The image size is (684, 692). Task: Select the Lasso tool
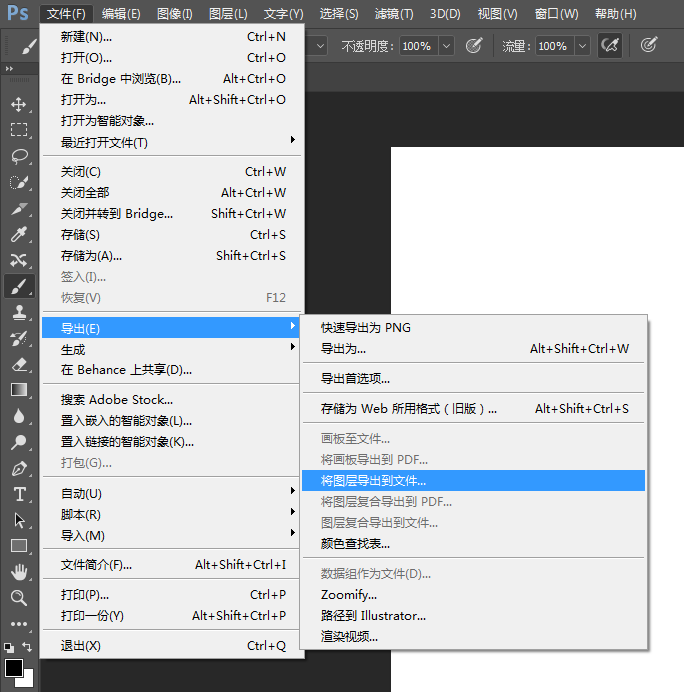[19, 156]
